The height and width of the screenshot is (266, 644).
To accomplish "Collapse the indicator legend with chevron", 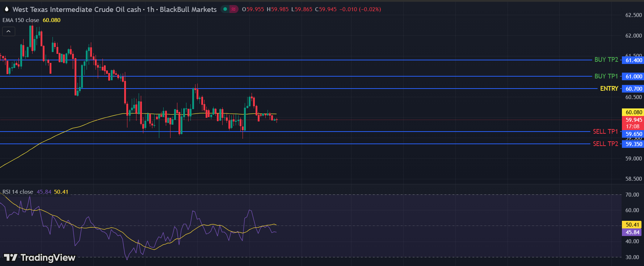I will (8, 31).
